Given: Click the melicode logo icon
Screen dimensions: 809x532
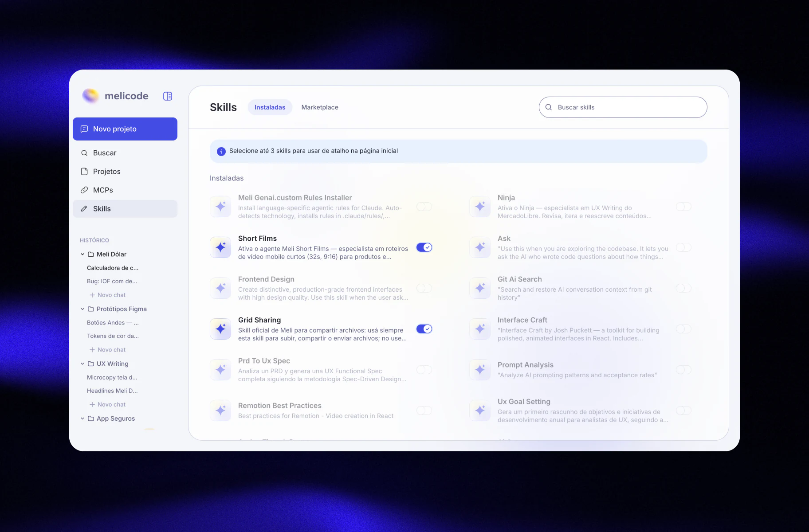Looking at the screenshot, I should [90, 96].
